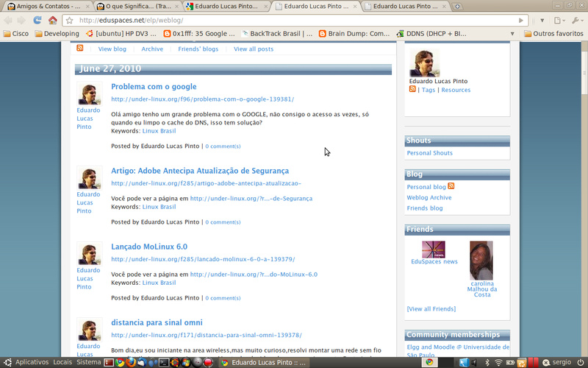This screenshot has width=588, height=368.
Task: Launch Firefox from the bottom panel
Action: pos(131,362)
